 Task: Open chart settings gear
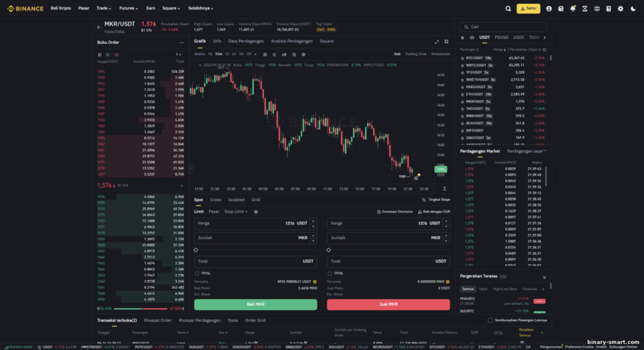303,54
